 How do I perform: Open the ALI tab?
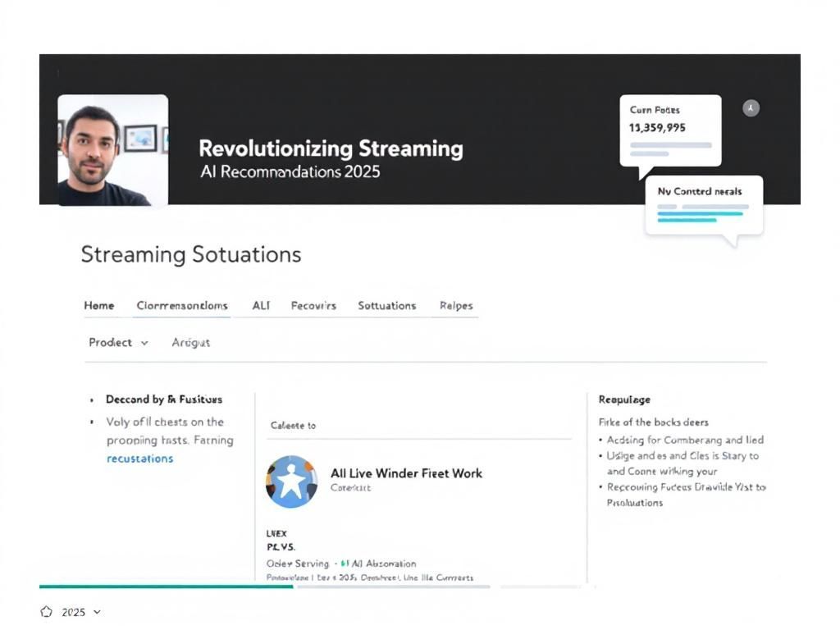(260, 305)
